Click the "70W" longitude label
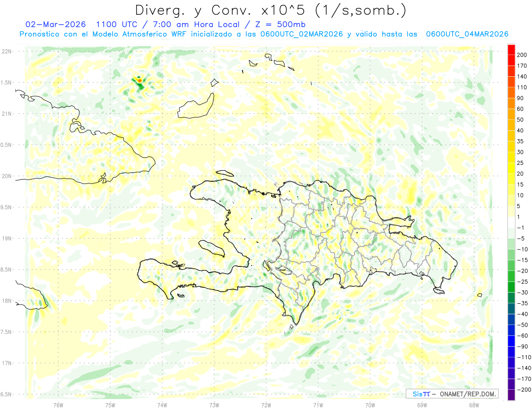This screenshot has height=411, width=532. point(370,405)
